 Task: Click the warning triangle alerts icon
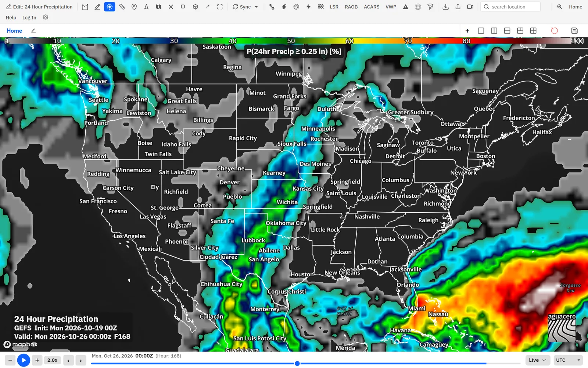(x=406, y=7)
